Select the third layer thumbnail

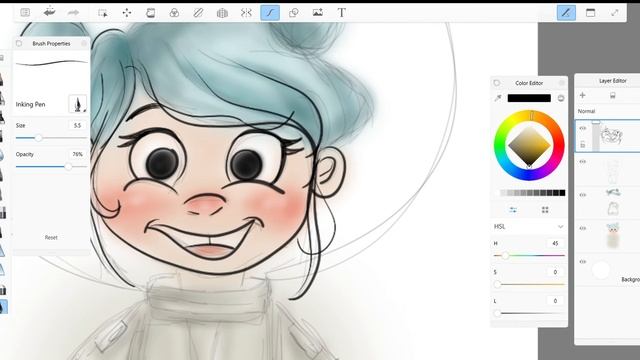click(x=613, y=202)
